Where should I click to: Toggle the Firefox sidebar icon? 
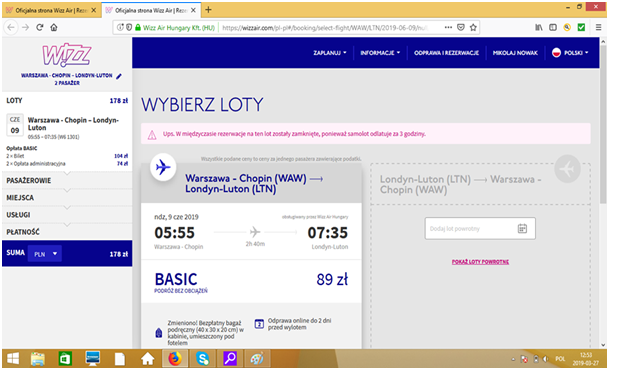[553, 27]
